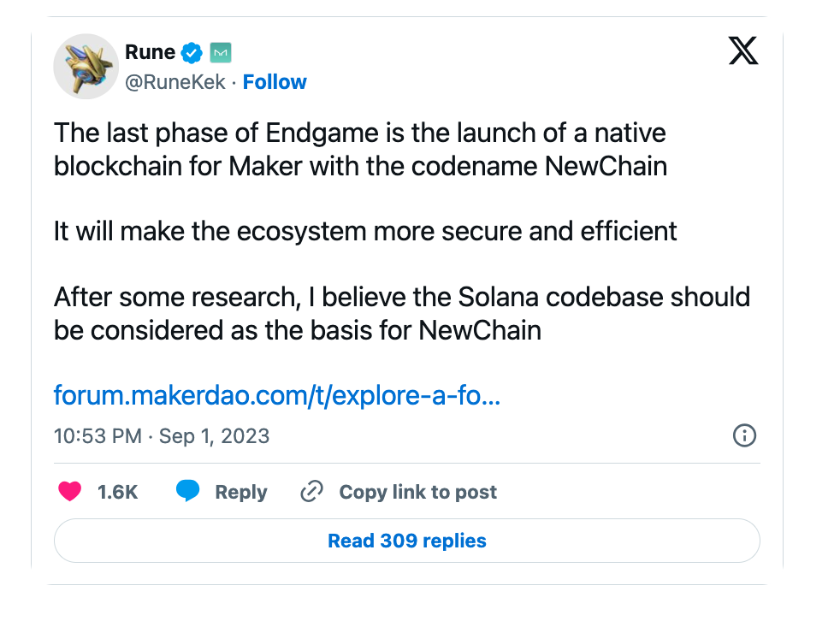Open the Rune display name link
Screen dimensions: 840x621
(x=150, y=52)
